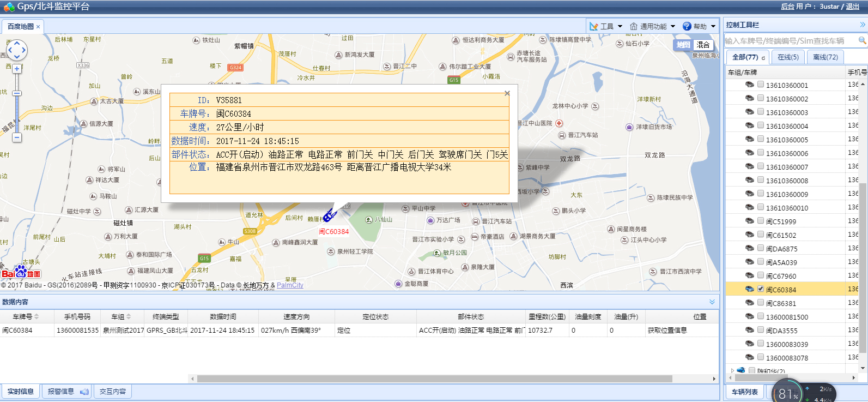Open the 车辆列表 tab
This screenshot has height=402, width=868.
click(745, 392)
